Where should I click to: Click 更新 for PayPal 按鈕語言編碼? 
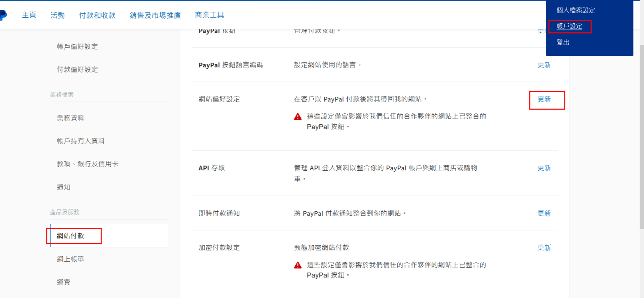[544, 65]
